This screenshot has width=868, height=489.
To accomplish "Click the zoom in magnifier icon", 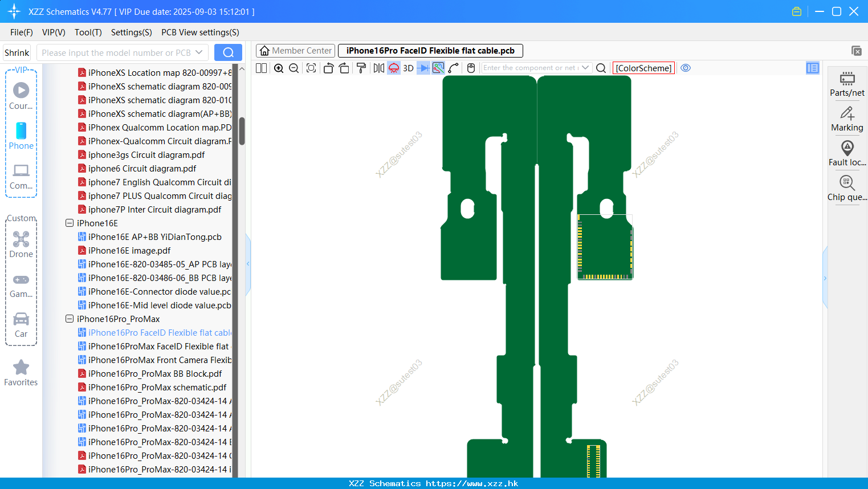I will coord(279,68).
